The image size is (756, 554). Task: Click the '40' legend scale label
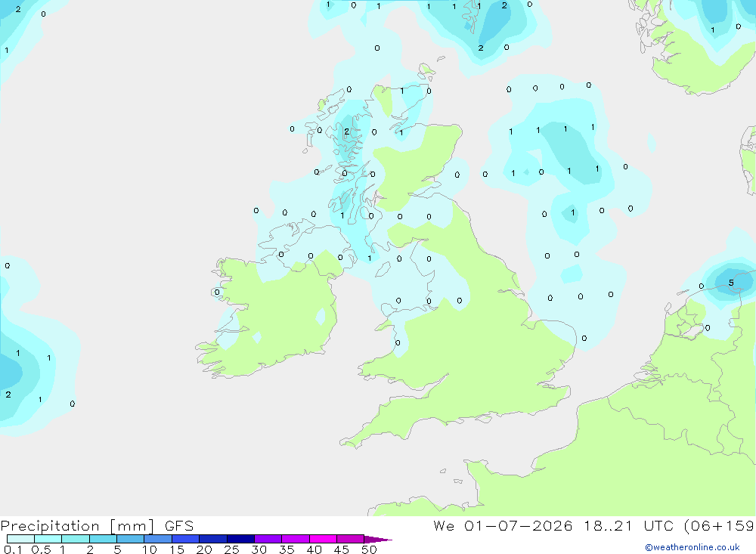pyautogui.click(x=314, y=549)
